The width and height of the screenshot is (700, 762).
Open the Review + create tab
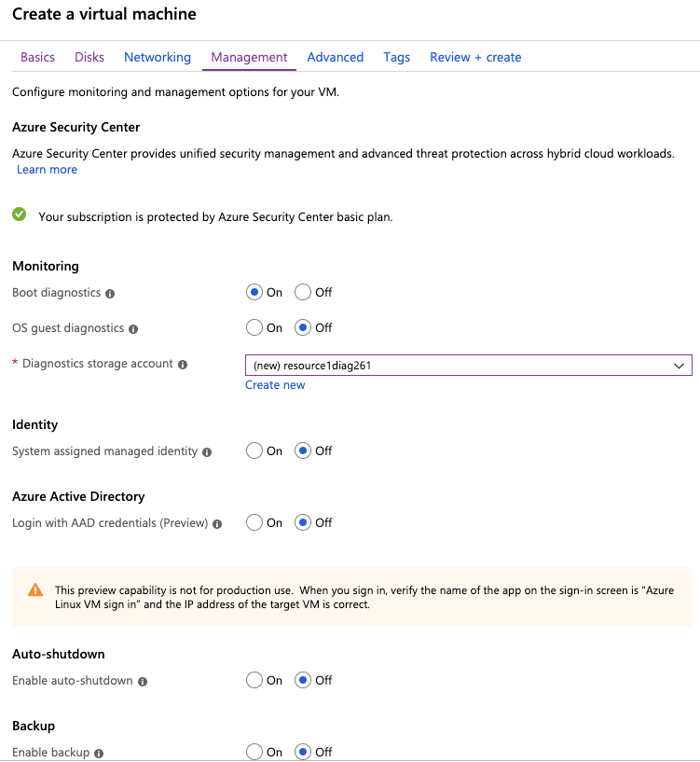[475, 57]
